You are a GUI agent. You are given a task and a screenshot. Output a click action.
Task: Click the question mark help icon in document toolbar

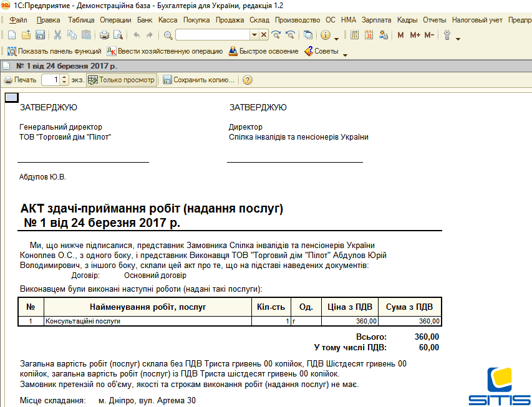[248, 80]
